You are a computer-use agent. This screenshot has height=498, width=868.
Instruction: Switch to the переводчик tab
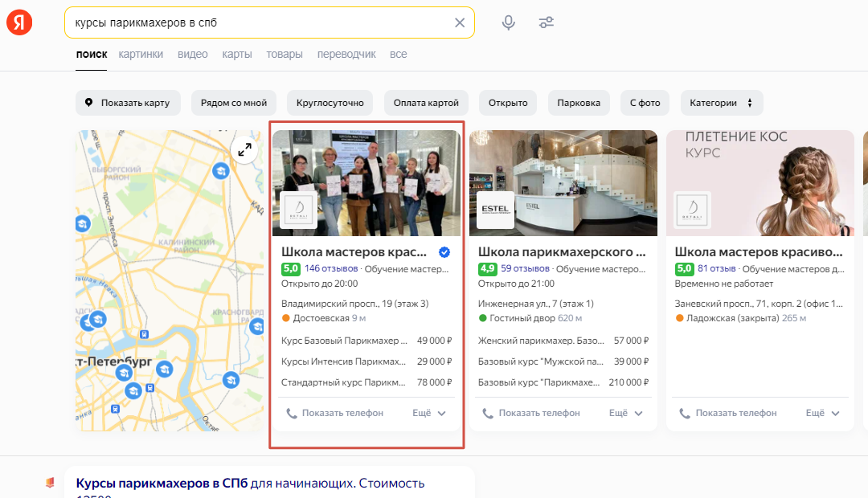346,55
